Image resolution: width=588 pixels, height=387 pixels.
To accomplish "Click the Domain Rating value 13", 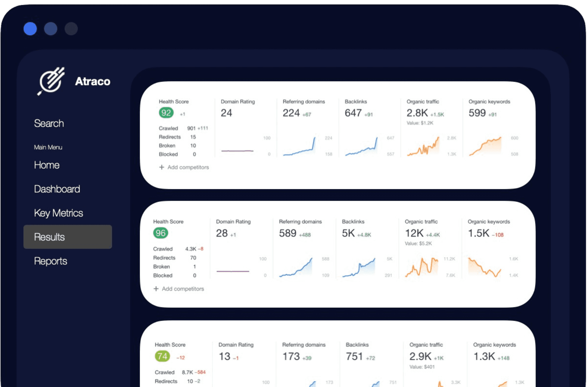I will point(225,357).
